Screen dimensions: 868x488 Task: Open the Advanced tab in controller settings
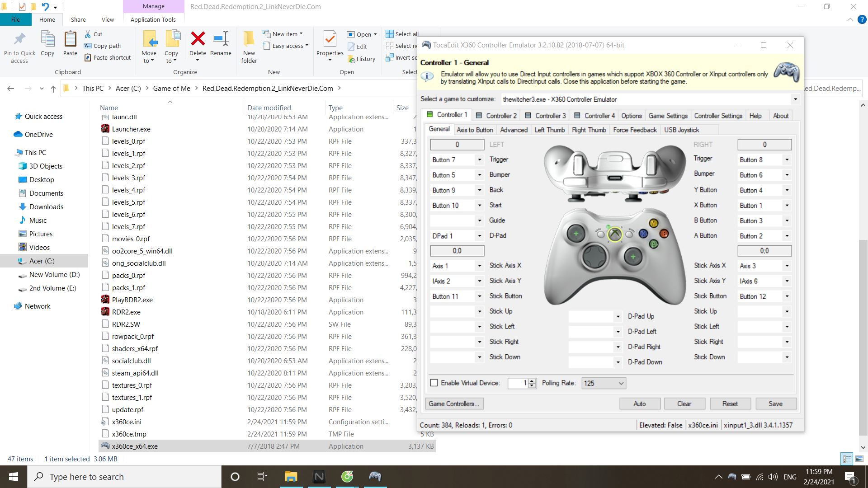(x=514, y=130)
